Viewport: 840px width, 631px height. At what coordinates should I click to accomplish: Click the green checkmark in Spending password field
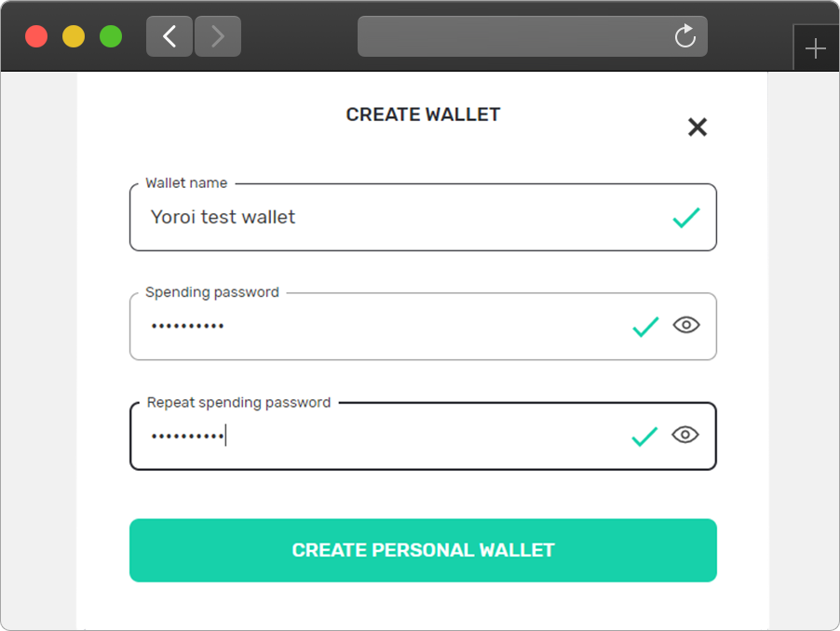[645, 327]
